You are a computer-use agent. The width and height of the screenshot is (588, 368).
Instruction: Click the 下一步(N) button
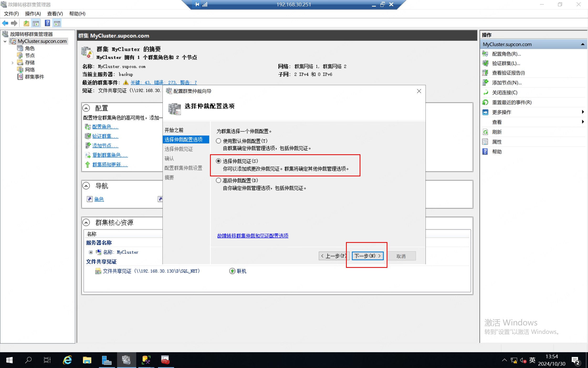pos(367,256)
